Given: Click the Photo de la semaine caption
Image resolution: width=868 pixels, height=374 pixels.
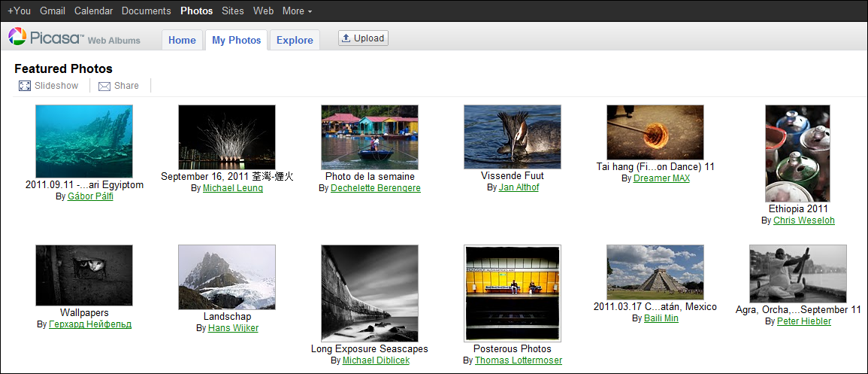Looking at the screenshot, I should coord(370,177).
